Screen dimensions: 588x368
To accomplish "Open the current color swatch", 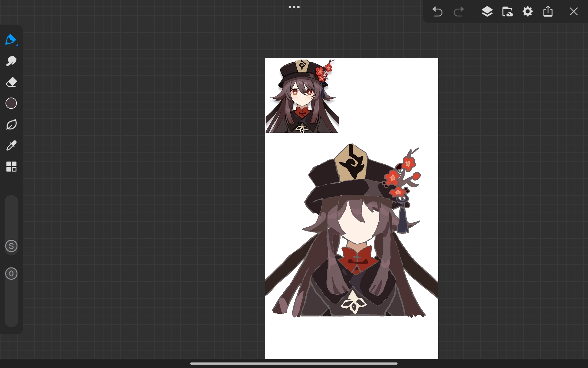I will [11, 103].
